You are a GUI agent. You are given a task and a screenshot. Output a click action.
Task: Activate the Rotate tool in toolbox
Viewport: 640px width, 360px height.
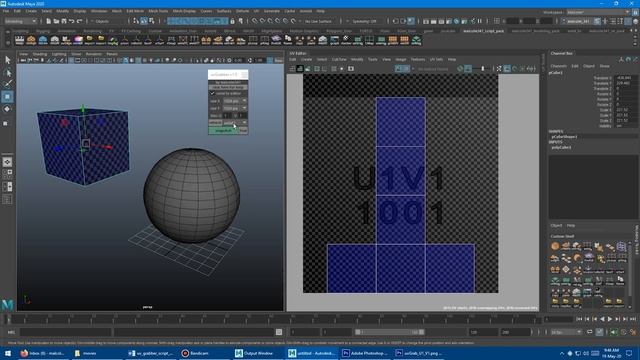click(x=7, y=109)
